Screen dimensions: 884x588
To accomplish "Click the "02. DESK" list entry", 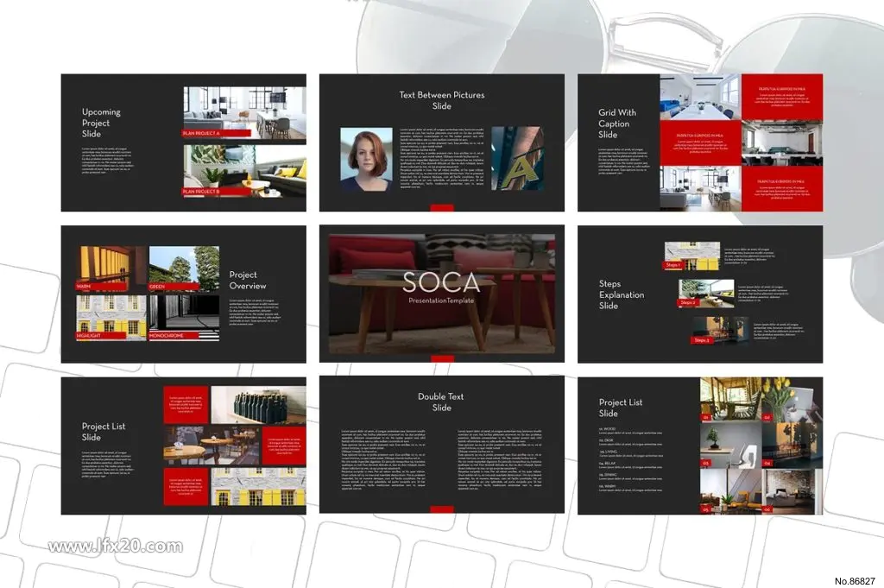I will point(630,442).
